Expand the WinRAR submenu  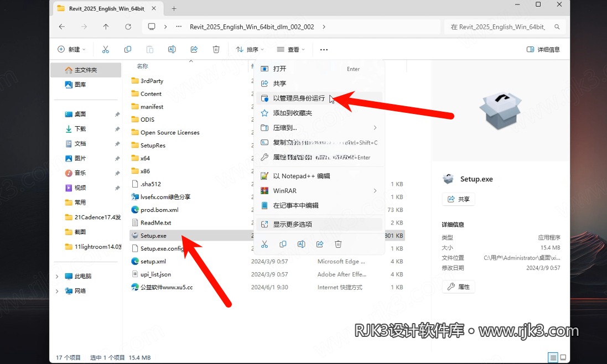[375, 191]
